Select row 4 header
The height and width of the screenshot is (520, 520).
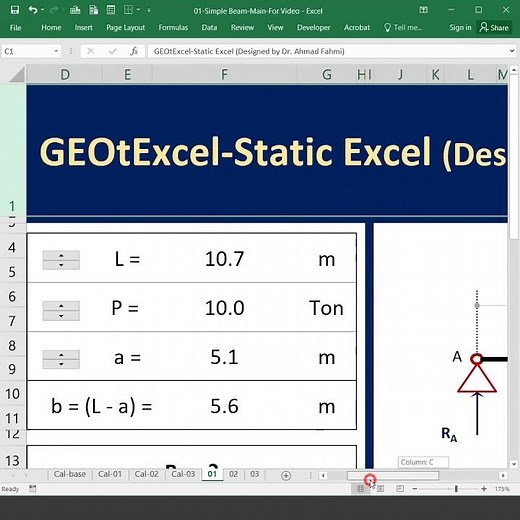pos(12,247)
